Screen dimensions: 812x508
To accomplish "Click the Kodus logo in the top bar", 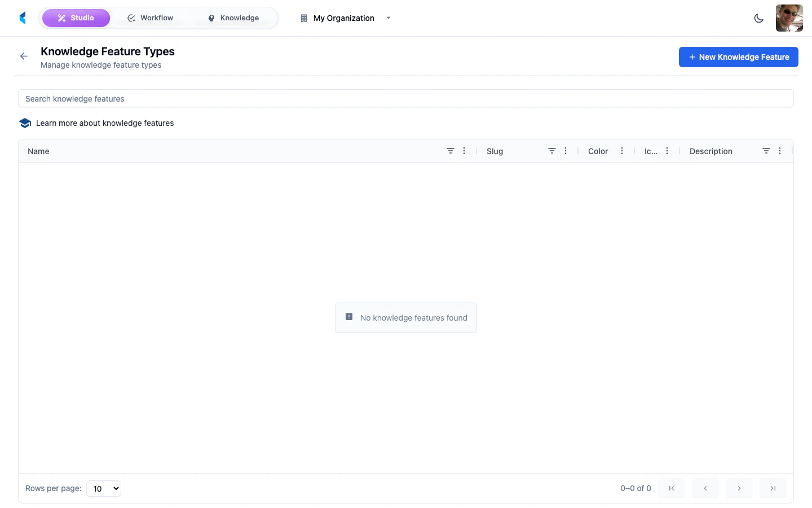I will point(22,17).
